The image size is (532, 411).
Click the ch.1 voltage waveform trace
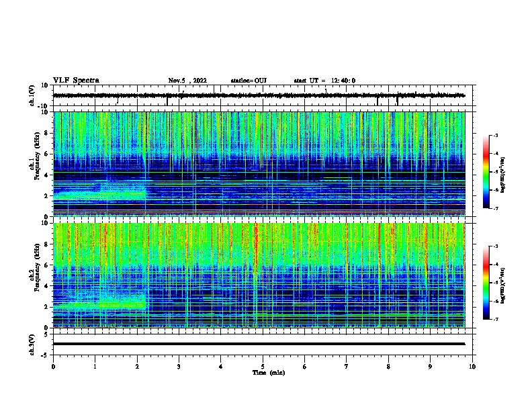(x=259, y=95)
